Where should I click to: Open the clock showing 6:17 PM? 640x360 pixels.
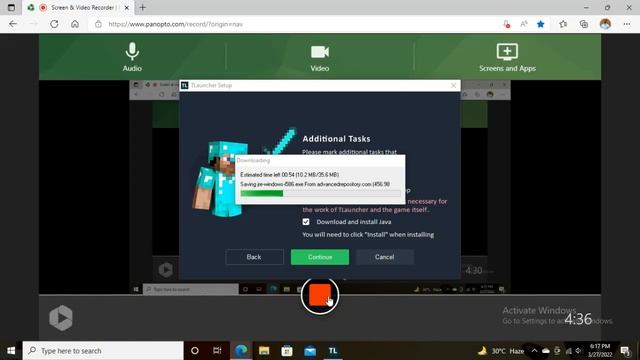pos(599,351)
